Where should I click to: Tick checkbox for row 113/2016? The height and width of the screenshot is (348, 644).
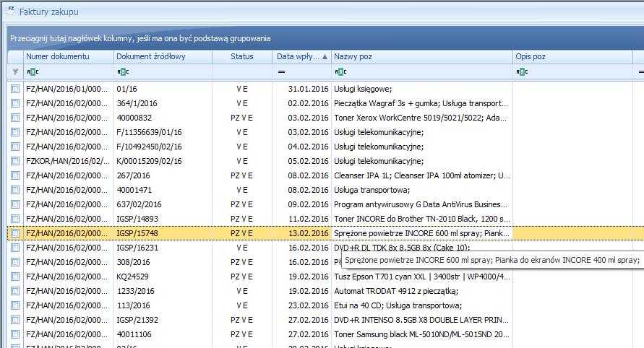[15, 305]
